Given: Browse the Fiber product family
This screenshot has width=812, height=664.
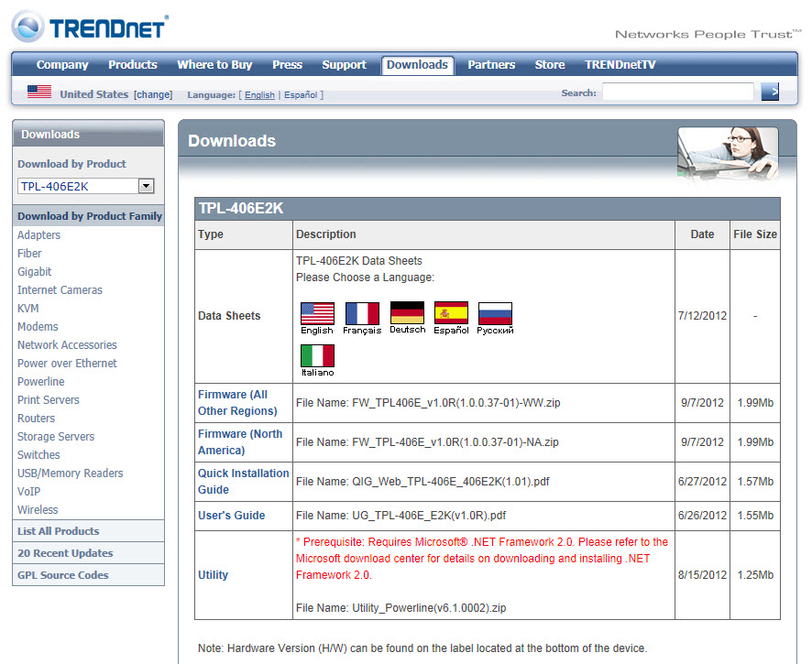Looking at the screenshot, I should click(29, 253).
